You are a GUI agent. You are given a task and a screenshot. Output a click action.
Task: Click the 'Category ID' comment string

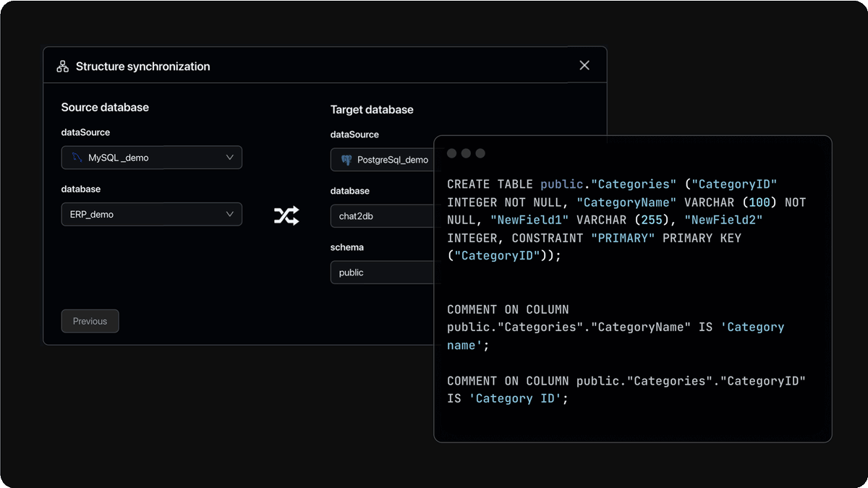(515, 399)
